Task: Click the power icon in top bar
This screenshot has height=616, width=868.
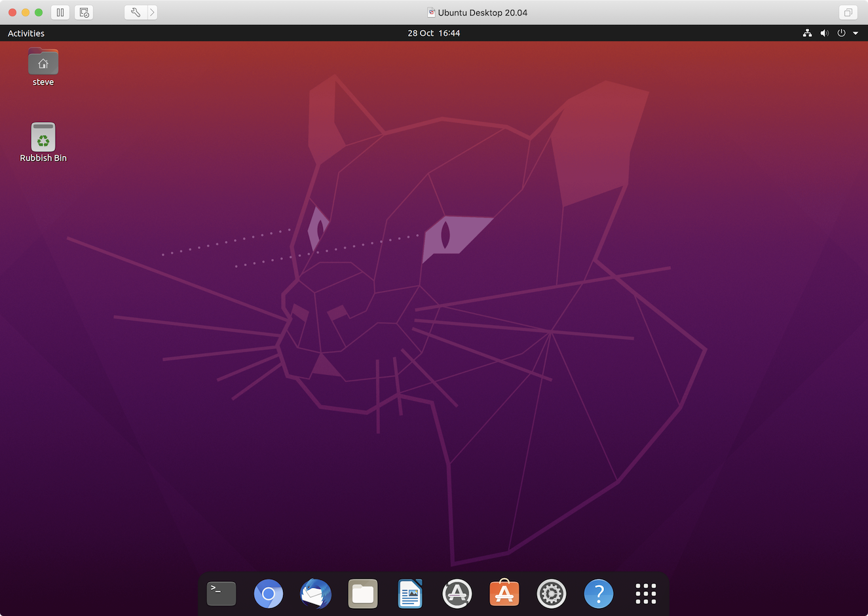Action: coord(841,33)
